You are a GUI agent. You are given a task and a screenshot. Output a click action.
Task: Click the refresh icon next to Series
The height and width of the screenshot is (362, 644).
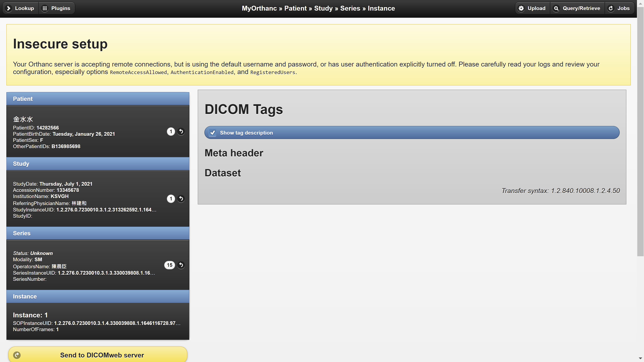tap(181, 265)
